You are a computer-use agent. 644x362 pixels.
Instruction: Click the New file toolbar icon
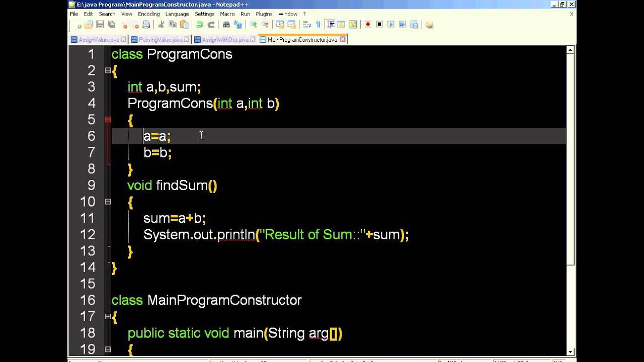77,25
